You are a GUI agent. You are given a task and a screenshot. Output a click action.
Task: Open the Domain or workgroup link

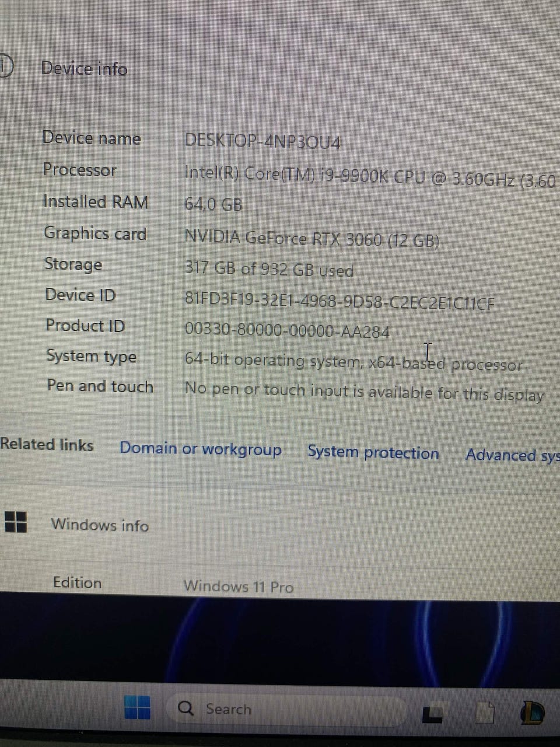coord(200,449)
